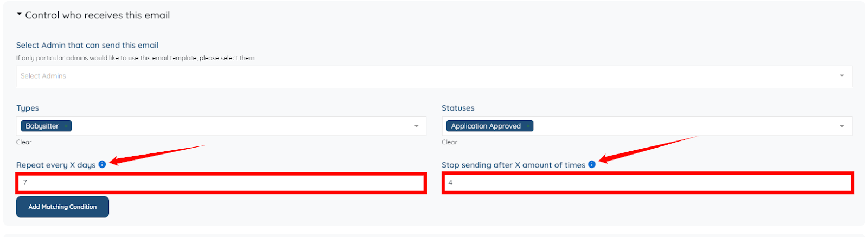Click empty area of the Statuses field

click(678, 126)
